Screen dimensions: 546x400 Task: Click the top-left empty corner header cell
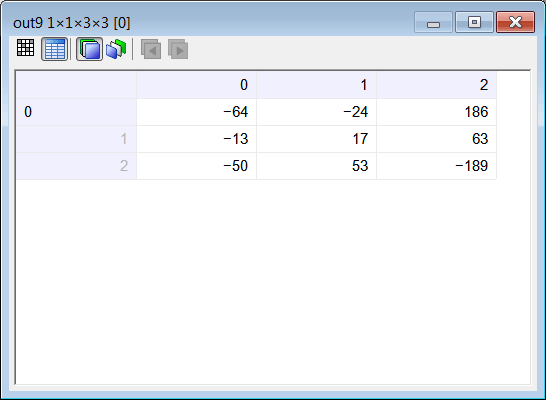pyautogui.click(x=76, y=85)
